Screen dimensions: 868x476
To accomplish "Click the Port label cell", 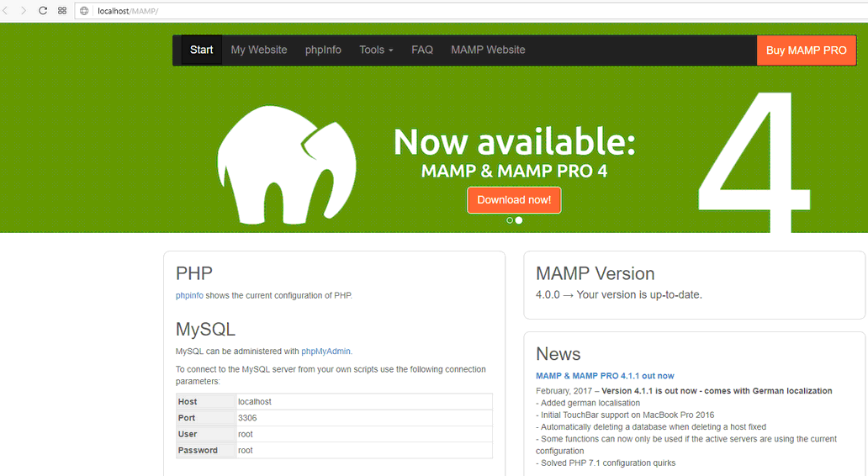I will pos(206,418).
